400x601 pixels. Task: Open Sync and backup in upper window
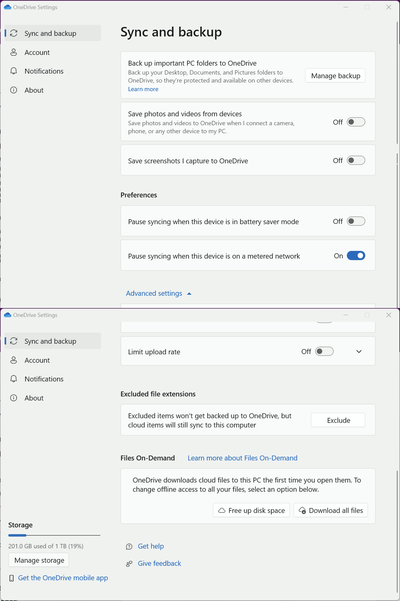pos(53,33)
